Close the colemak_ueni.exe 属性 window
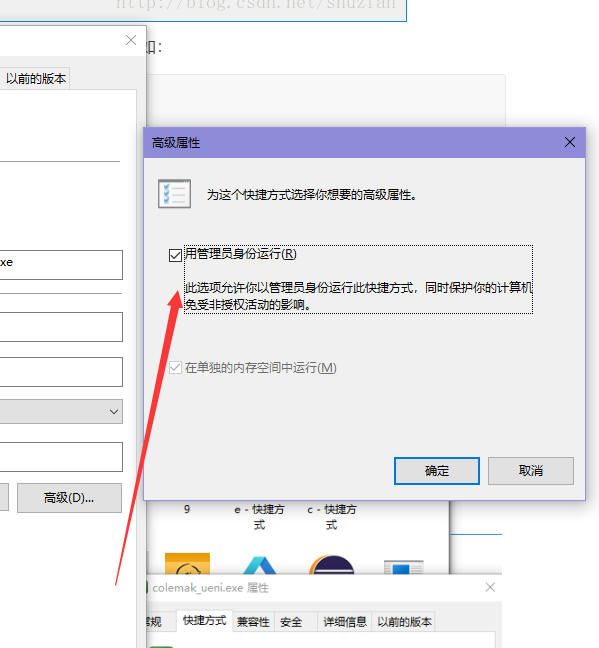 [x=490, y=587]
